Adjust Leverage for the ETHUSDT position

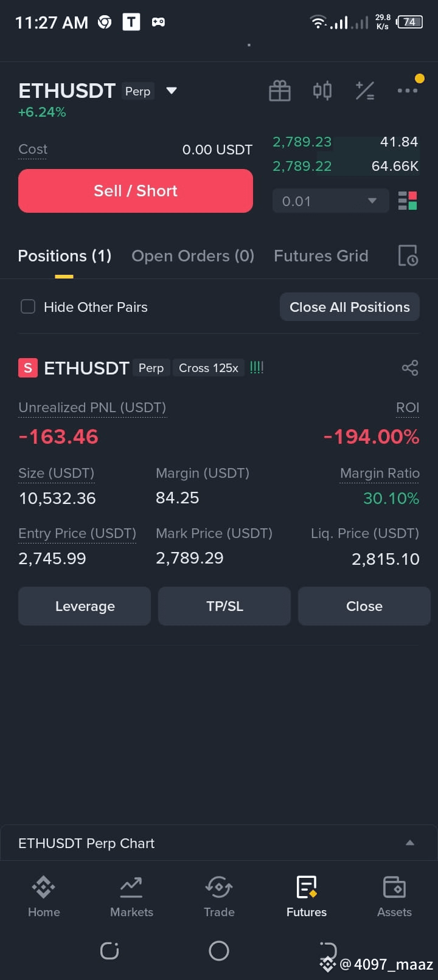tap(85, 606)
